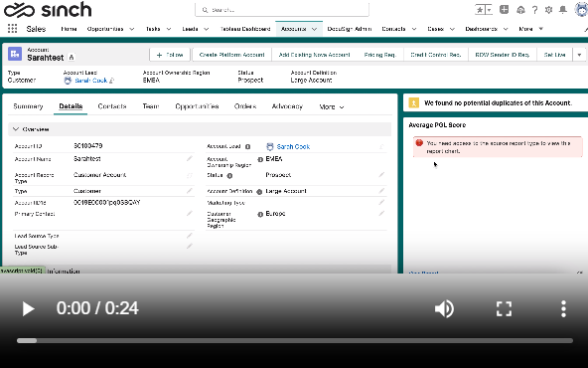This screenshot has height=368, width=588.
Task: Click the Global Actions plus icon
Action: tap(504, 10)
